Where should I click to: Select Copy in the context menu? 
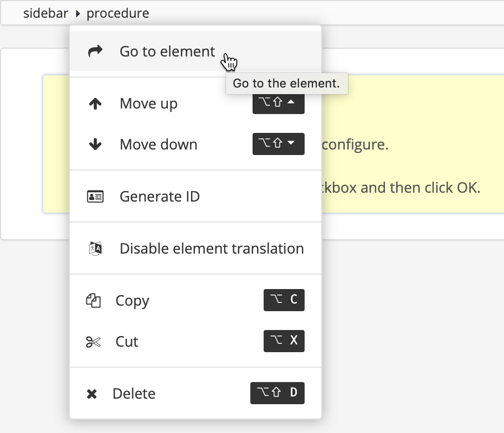pos(132,300)
